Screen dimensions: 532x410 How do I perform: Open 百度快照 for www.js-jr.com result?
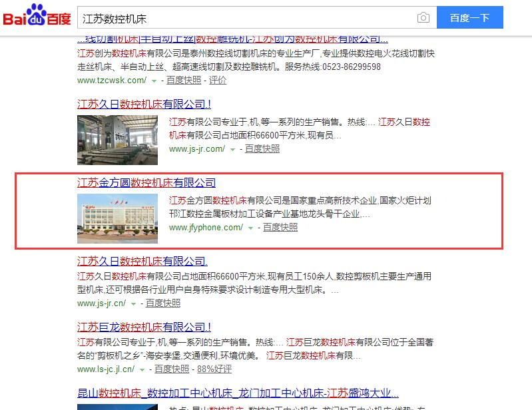click(x=262, y=149)
